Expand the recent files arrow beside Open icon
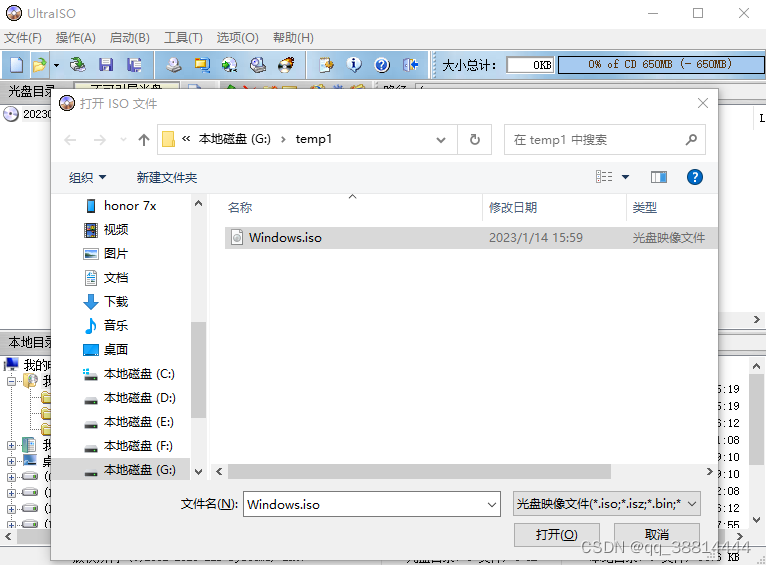766x565 pixels. click(x=57, y=65)
